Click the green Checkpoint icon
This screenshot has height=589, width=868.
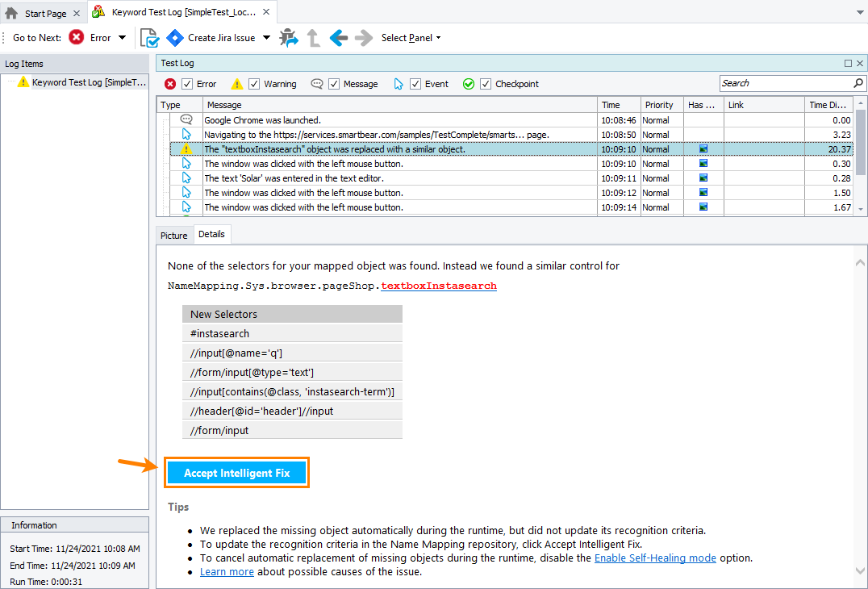[x=469, y=83]
